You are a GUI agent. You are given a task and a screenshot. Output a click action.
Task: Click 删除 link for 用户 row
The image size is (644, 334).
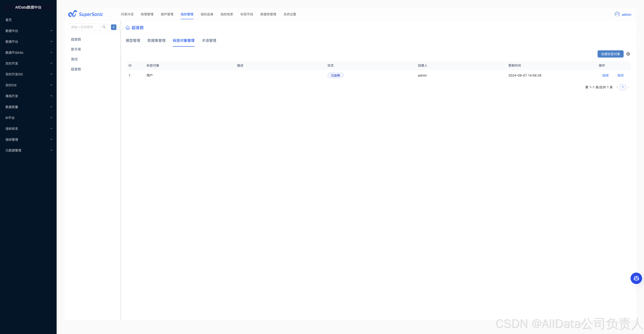(620, 76)
